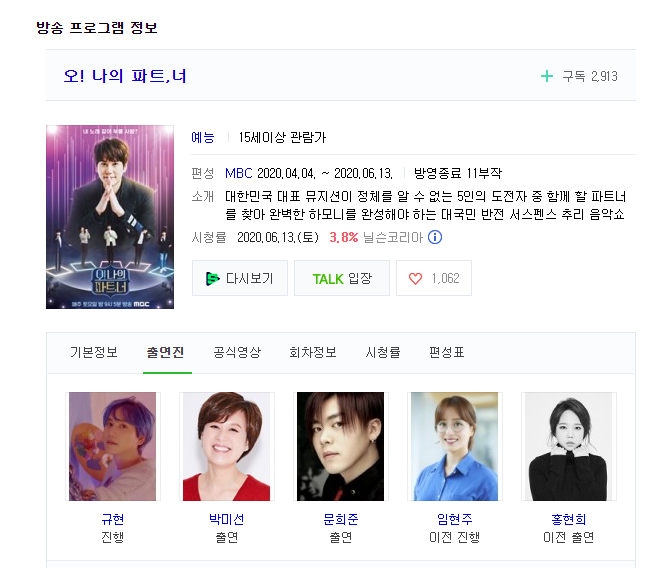Open the 공식영상 tab

click(x=237, y=352)
